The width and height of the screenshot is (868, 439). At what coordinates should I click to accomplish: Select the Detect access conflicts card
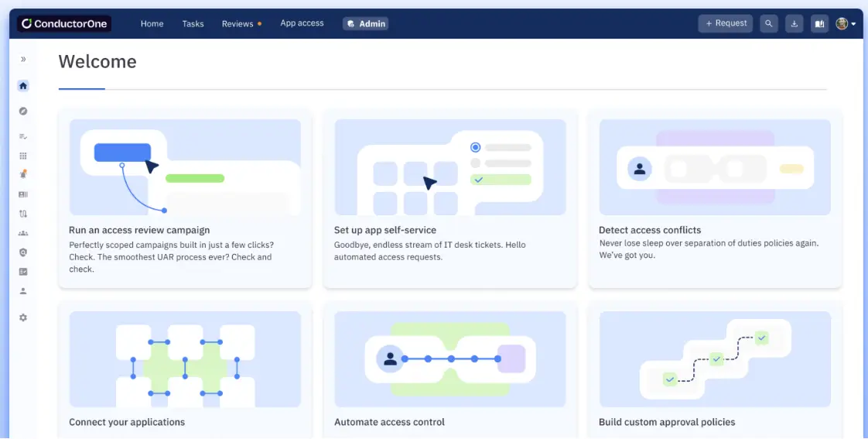pos(715,199)
